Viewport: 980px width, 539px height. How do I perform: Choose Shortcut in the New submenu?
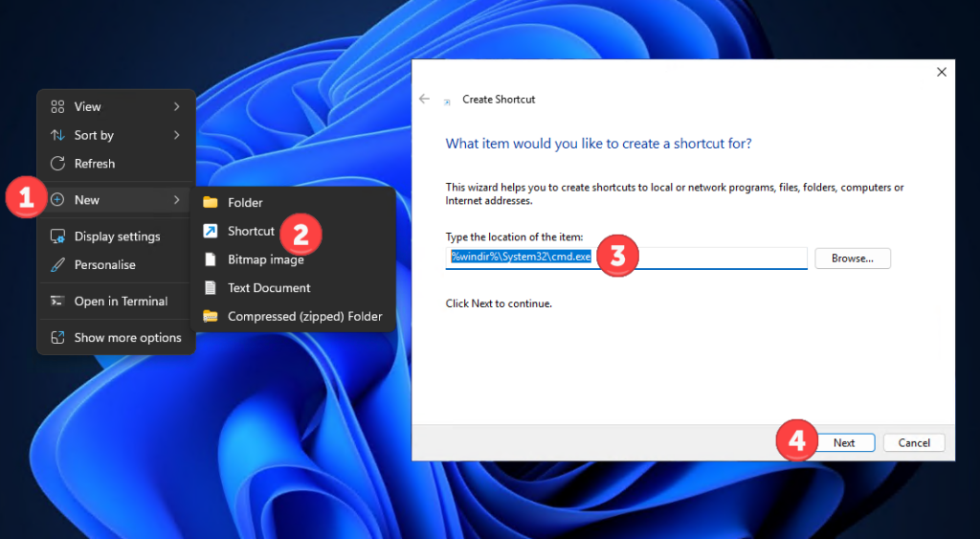293,232
